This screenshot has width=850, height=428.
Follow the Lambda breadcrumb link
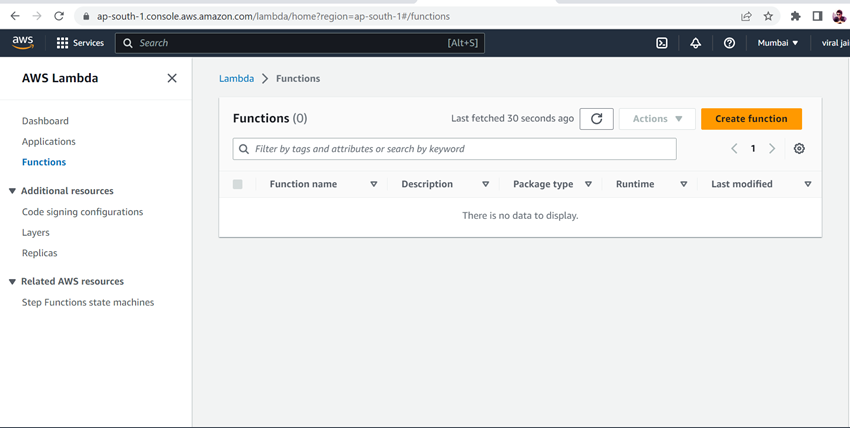tap(236, 78)
